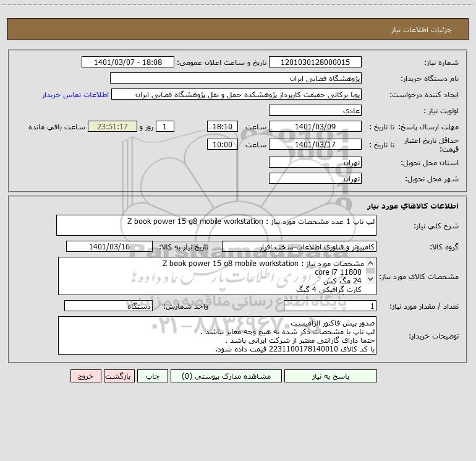Screen dimensions: 476x461
Task: Click note line with code 2231100178140010
Action: point(295,349)
